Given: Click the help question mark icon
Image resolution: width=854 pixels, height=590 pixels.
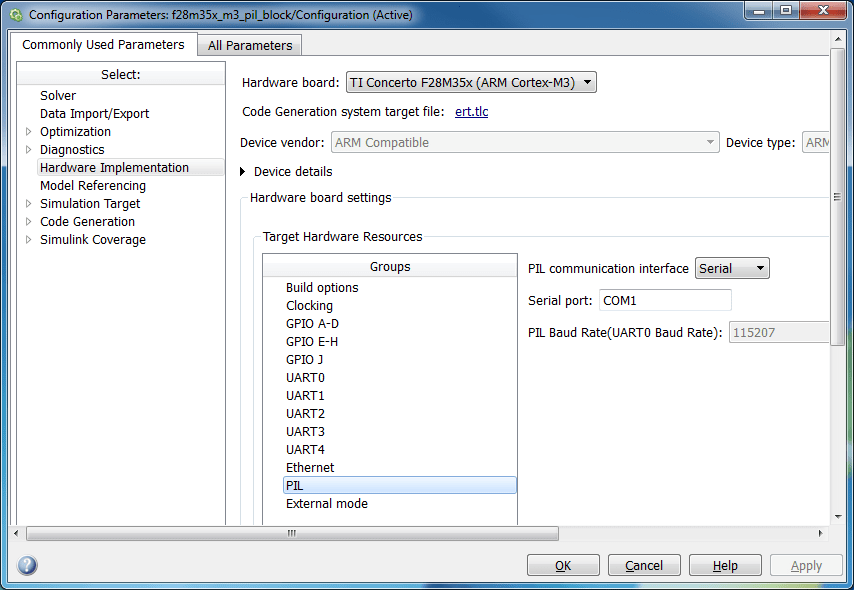Looking at the screenshot, I should (x=27, y=566).
